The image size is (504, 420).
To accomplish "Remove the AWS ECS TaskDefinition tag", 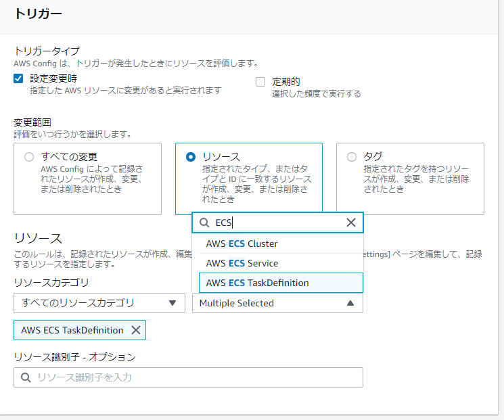I will coord(136,330).
